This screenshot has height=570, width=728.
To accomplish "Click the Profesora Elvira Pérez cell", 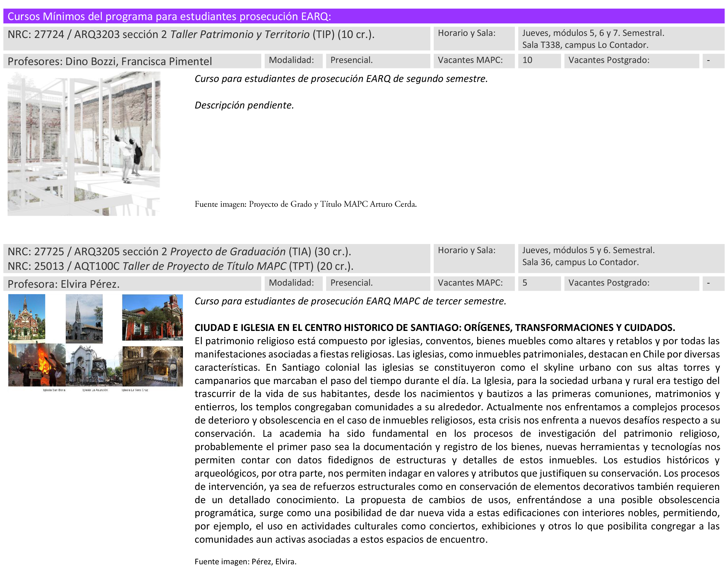I will 132,284.
